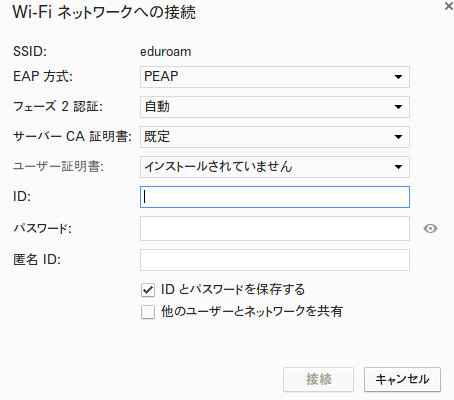Click the SSID: label
This screenshot has width=454, height=400.
30,52
